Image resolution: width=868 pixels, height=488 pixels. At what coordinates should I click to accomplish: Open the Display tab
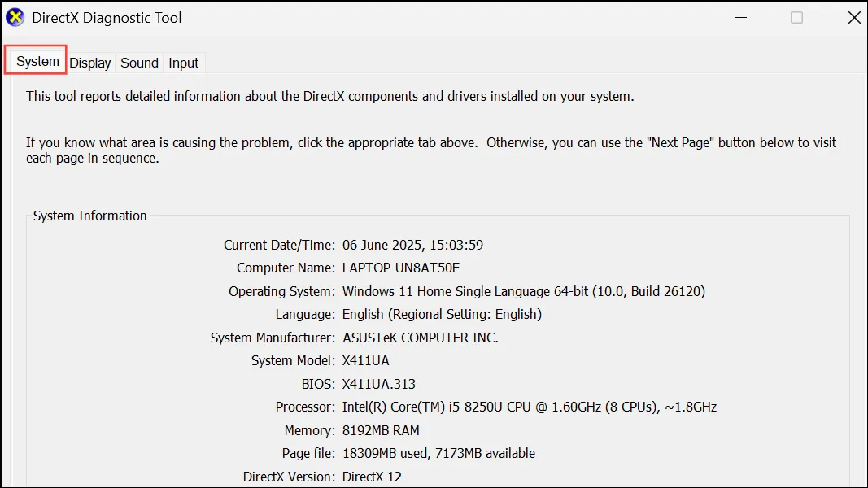coord(90,63)
